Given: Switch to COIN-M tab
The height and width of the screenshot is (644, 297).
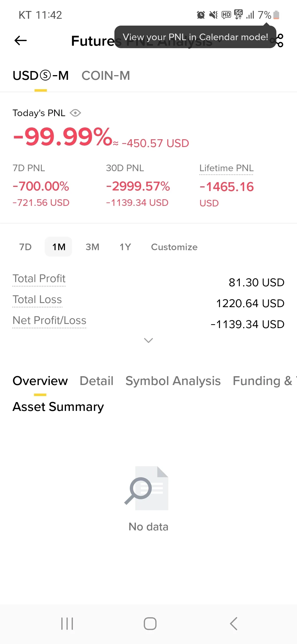Looking at the screenshot, I should 106,76.
